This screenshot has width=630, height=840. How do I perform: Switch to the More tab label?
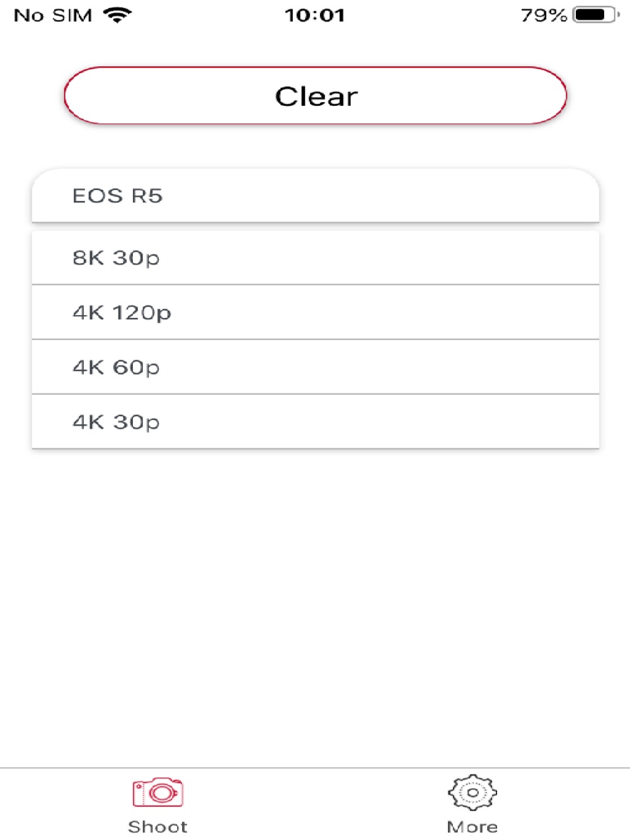[x=472, y=827]
